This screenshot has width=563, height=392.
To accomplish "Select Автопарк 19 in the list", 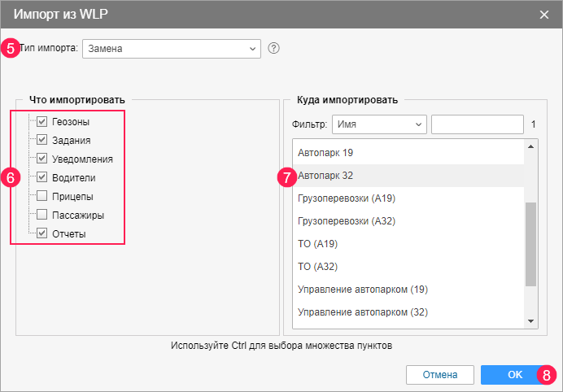I will click(x=325, y=152).
